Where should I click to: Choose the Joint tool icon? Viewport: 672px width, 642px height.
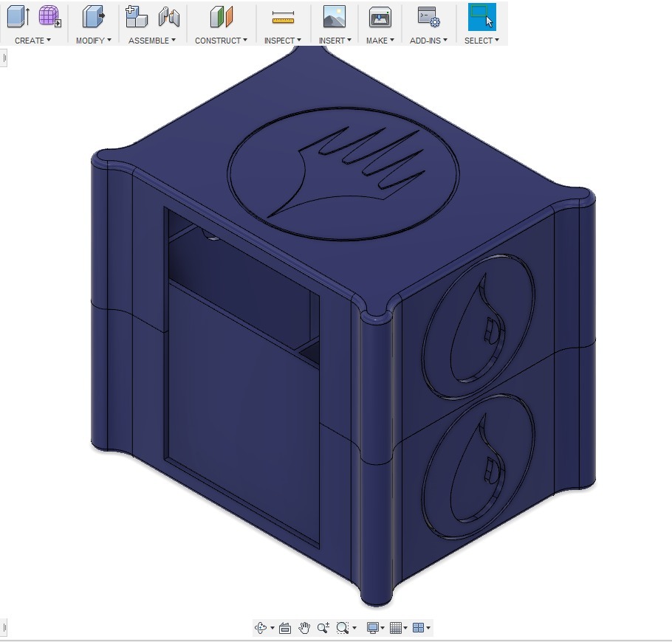[x=169, y=16]
